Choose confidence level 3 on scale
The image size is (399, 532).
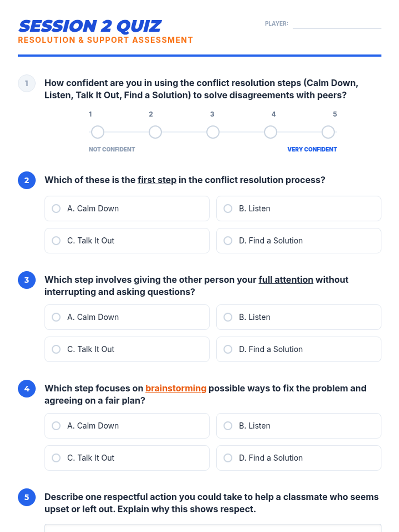(213, 132)
